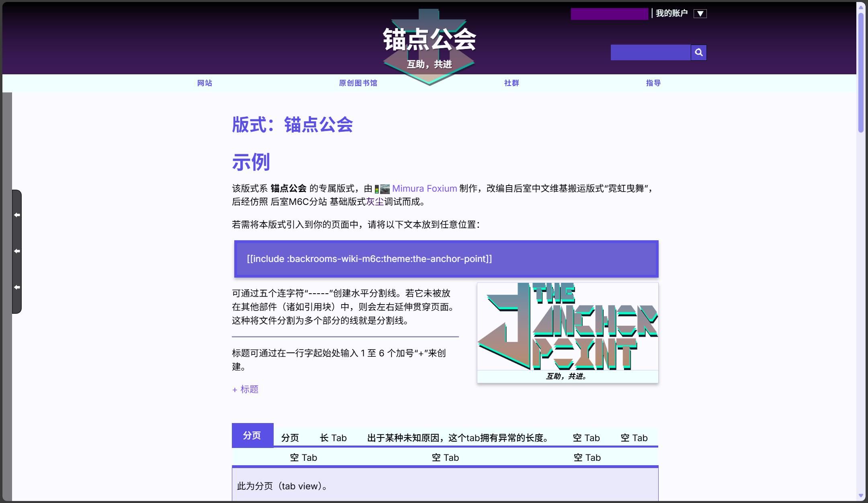Open the 指导 navigation menu
Screen dimensions: 868x503
coord(653,83)
